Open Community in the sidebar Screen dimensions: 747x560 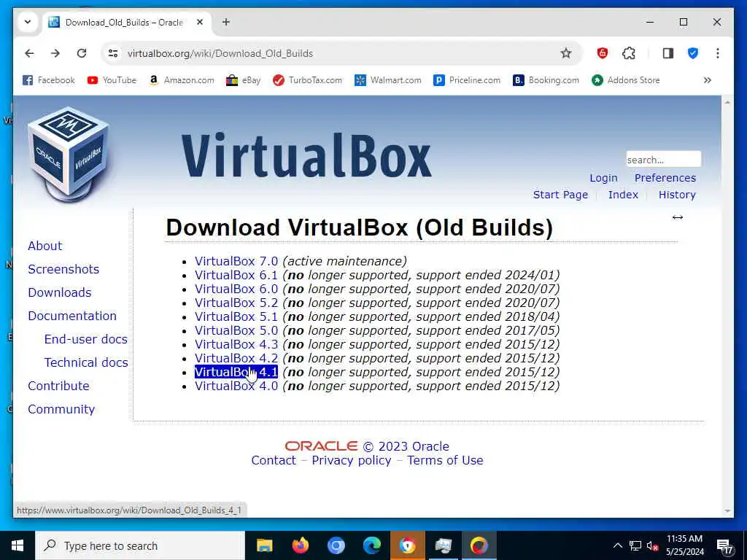(x=61, y=409)
